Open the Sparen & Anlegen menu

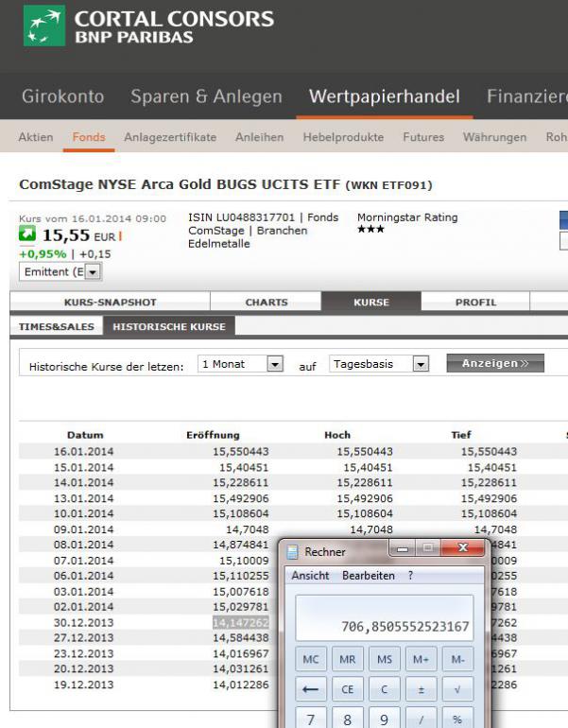click(206, 96)
